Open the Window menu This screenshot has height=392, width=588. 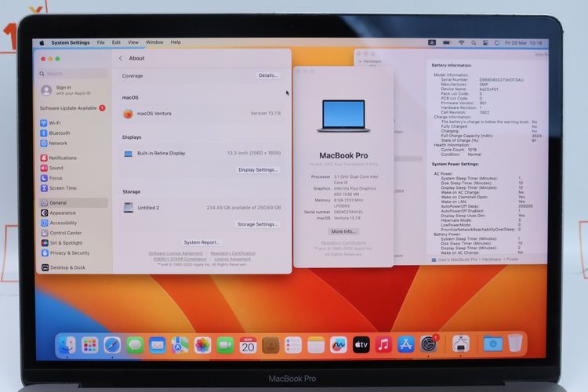[154, 42]
